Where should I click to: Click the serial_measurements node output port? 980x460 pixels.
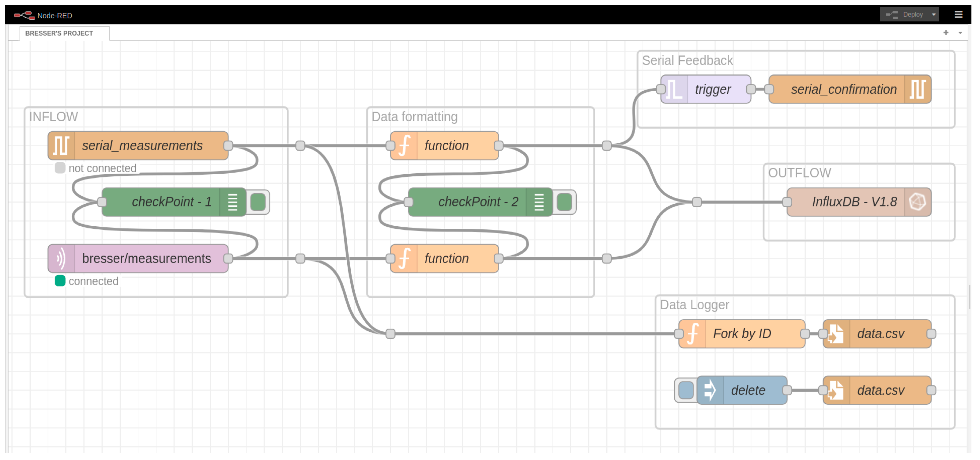pos(228,146)
